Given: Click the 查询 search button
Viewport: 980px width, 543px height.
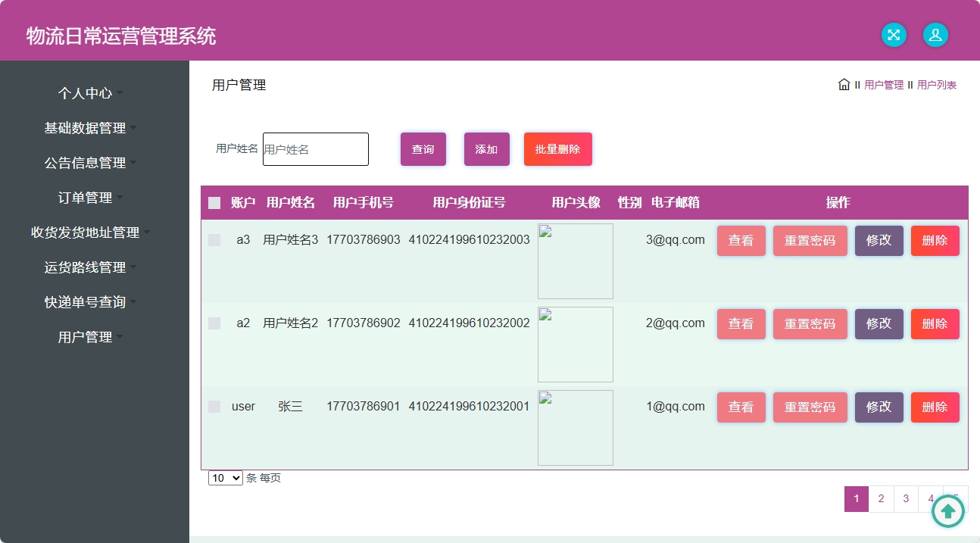Looking at the screenshot, I should coord(423,149).
